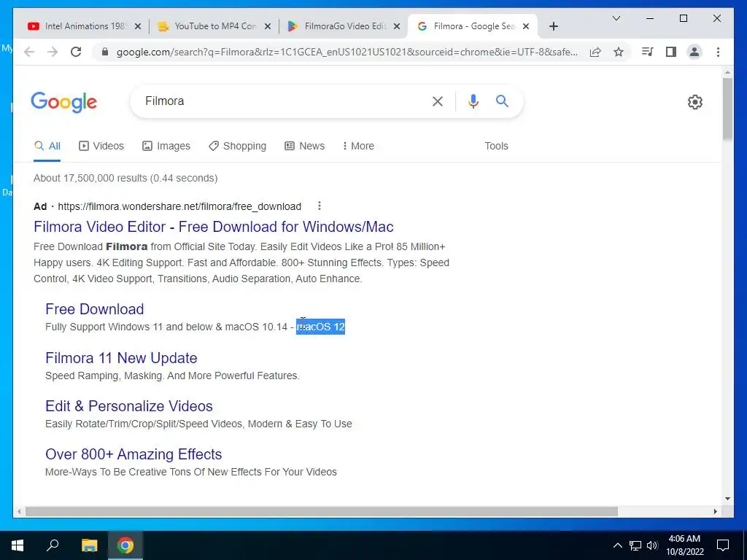Click the About 17,500,000 results text
The width and height of the screenshot is (747, 560).
(x=125, y=178)
